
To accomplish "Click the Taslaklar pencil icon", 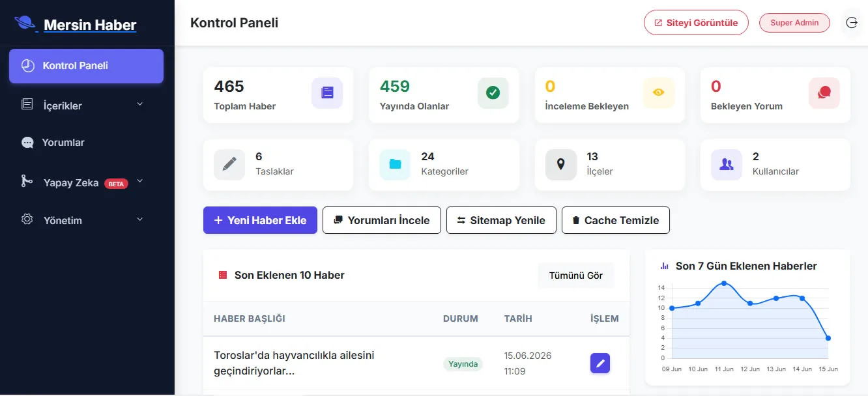I will 229,165.
